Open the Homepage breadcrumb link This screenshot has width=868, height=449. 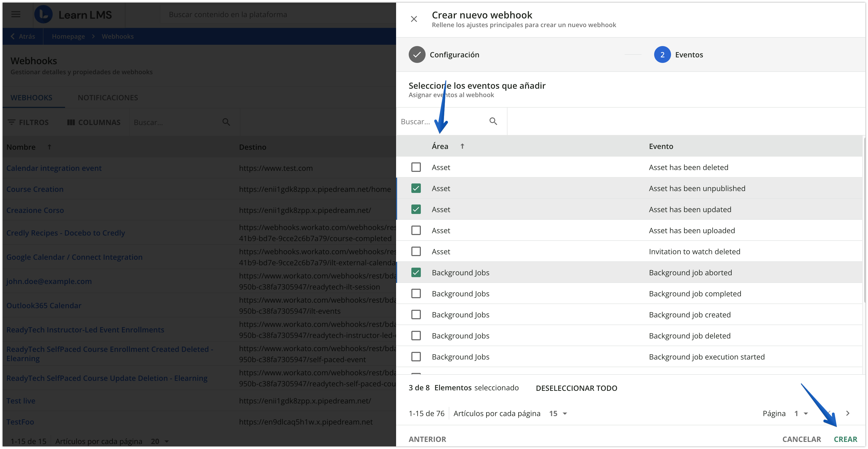click(x=68, y=36)
